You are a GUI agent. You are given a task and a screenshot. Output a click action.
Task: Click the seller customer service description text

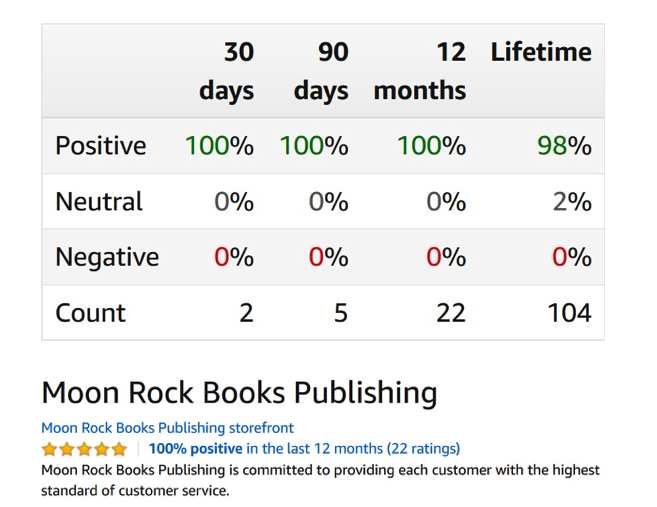coord(320,479)
